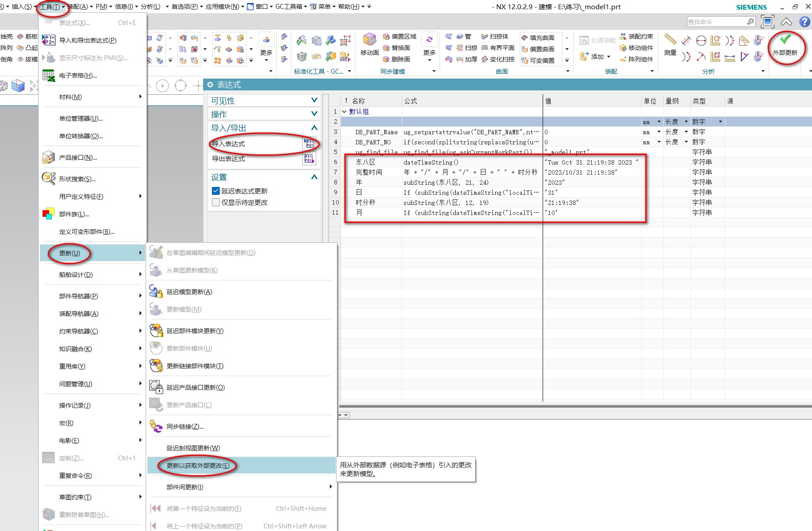The image size is (812, 531).
Task: Click 电子表格 spreadsheet menu icon
Action: (48, 75)
